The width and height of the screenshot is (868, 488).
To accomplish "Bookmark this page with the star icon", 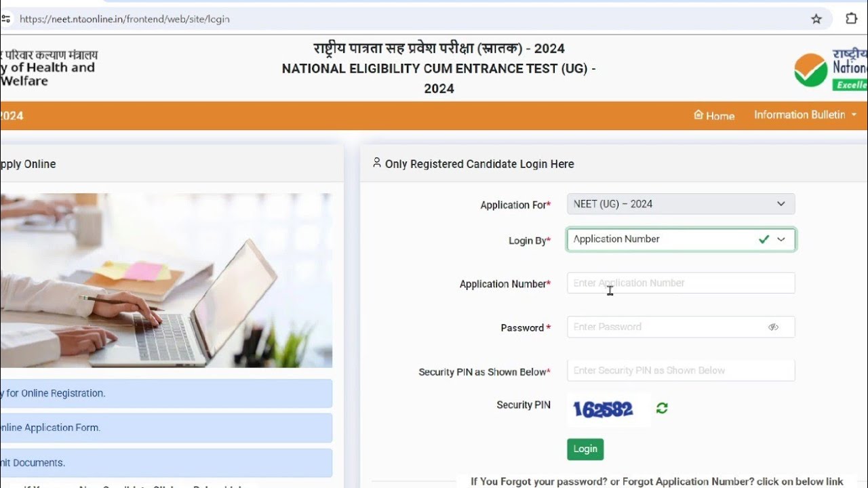I will (x=816, y=19).
